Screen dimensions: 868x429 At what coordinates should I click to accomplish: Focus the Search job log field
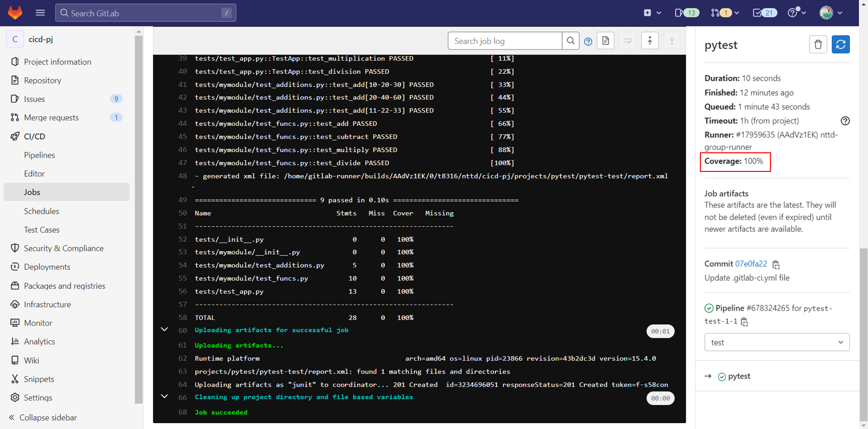click(x=504, y=41)
